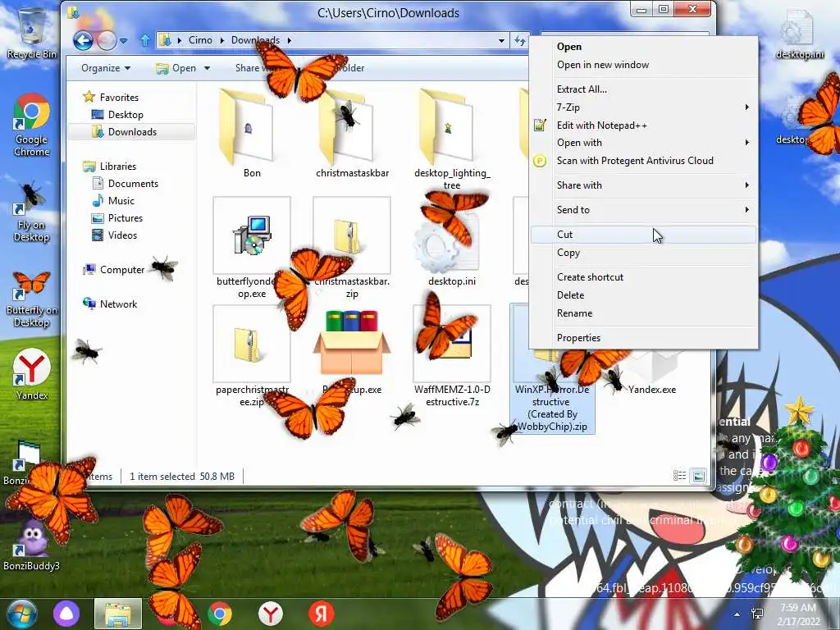840x630 pixels.
Task: Expand the Send to submenu
Action: coord(644,210)
